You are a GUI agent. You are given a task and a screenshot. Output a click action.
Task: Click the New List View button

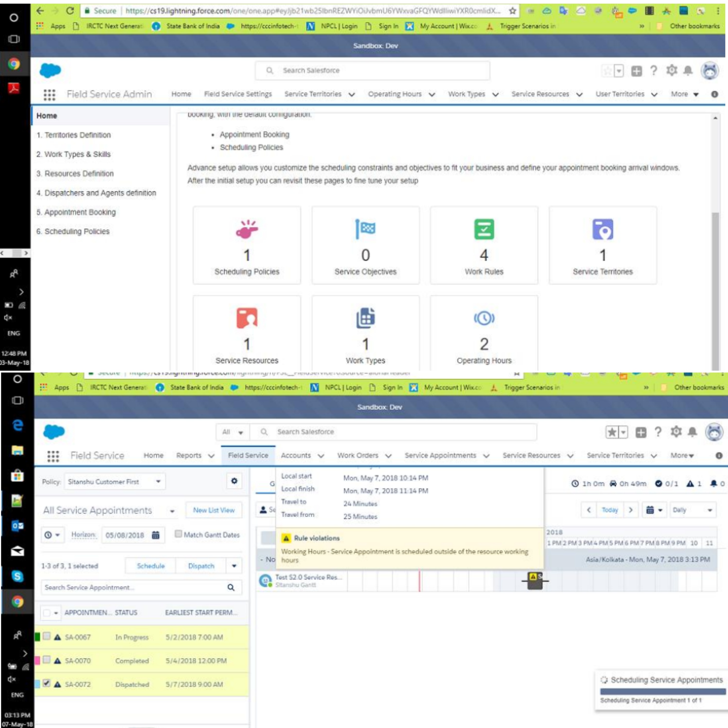(x=214, y=510)
